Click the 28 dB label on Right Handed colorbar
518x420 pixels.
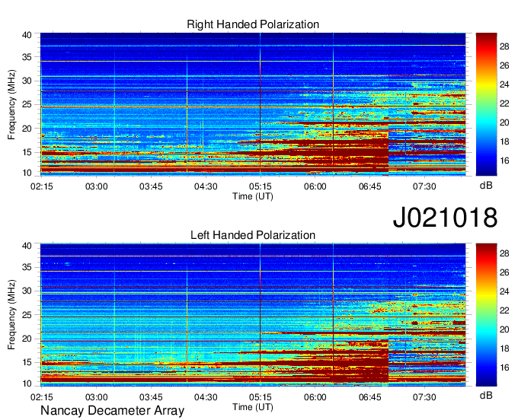coord(504,47)
